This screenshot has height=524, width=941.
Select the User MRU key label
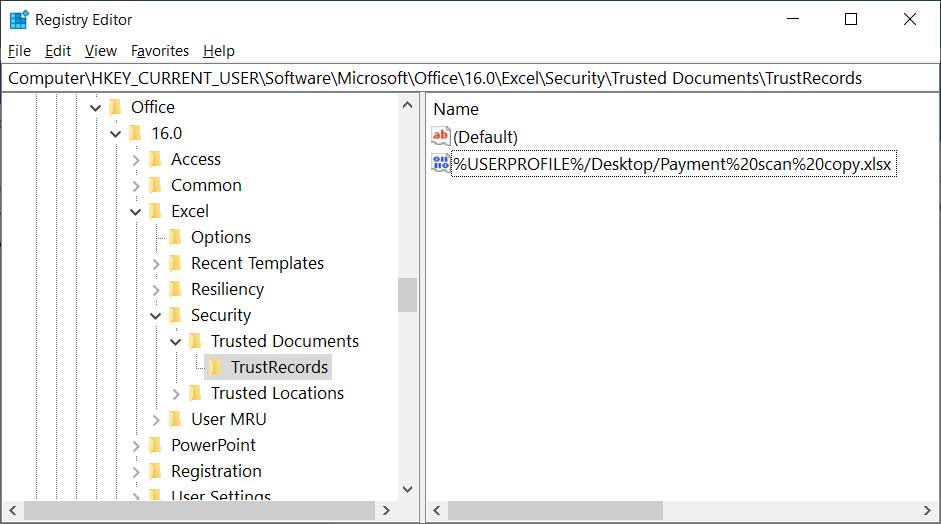[229, 419]
